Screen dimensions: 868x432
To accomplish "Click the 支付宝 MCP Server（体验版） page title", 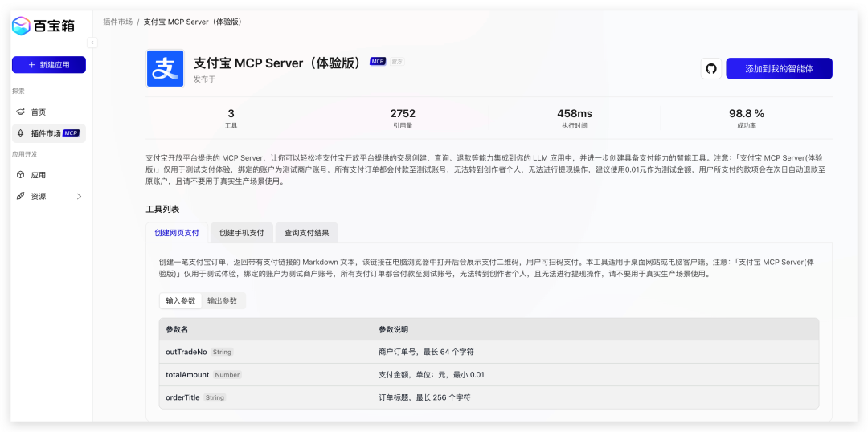I will click(279, 63).
